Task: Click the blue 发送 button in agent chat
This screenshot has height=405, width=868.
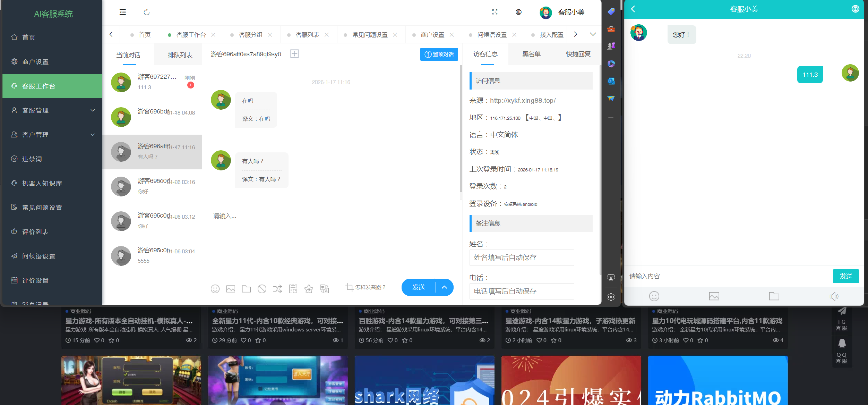Action: coord(419,287)
